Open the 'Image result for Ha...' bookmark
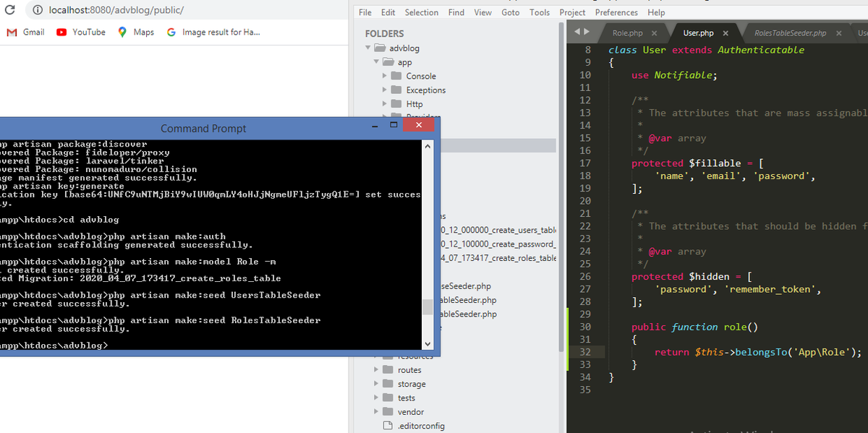 click(213, 32)
